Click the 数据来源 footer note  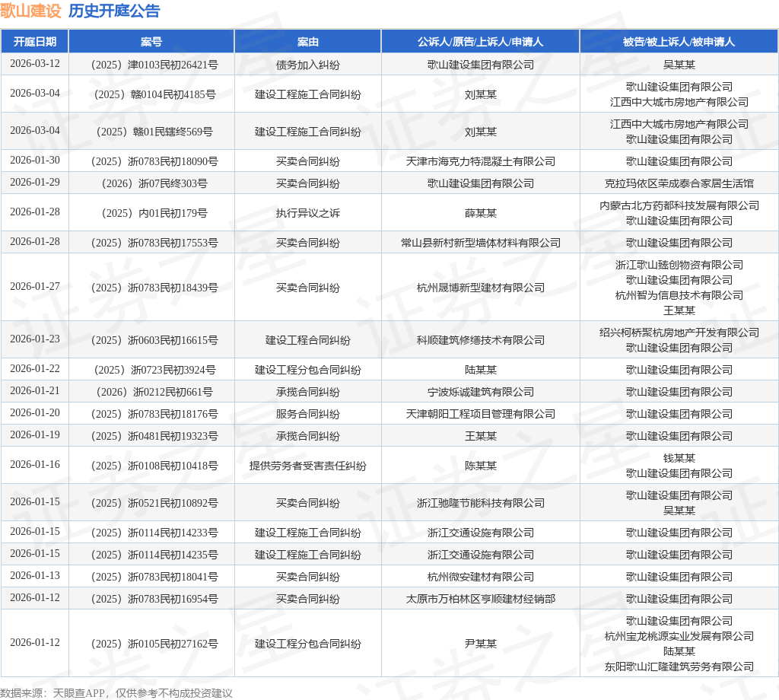pos(116,693)
